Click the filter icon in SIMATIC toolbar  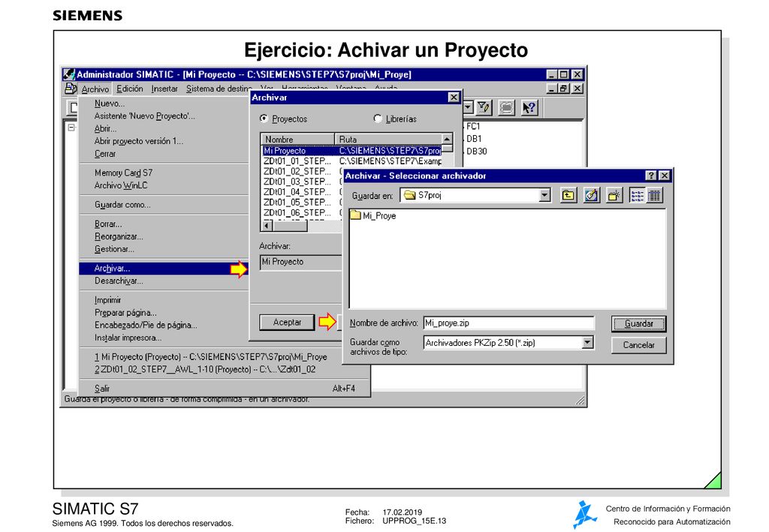point(484,107)
